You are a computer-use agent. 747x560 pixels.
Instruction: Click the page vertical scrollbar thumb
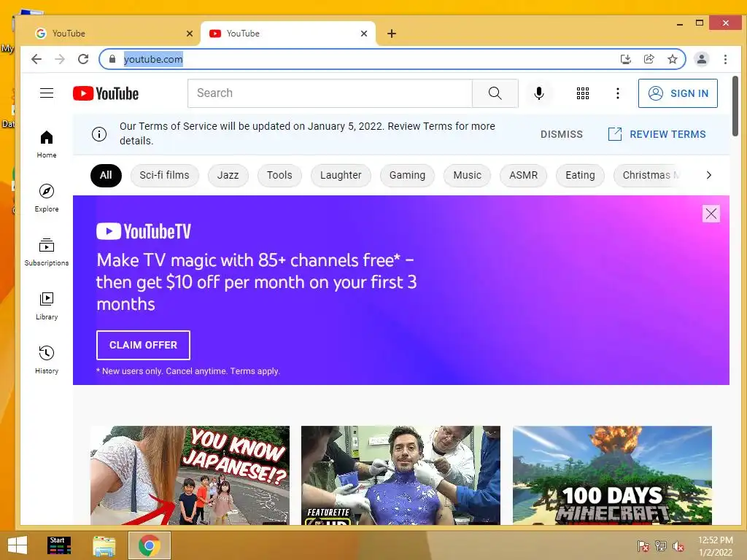[735, 106]
